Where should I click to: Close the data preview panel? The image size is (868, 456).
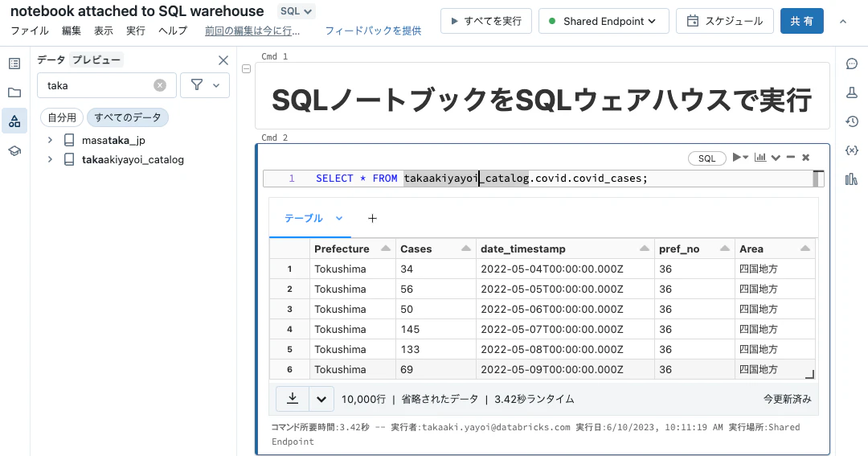click(223, 60)
